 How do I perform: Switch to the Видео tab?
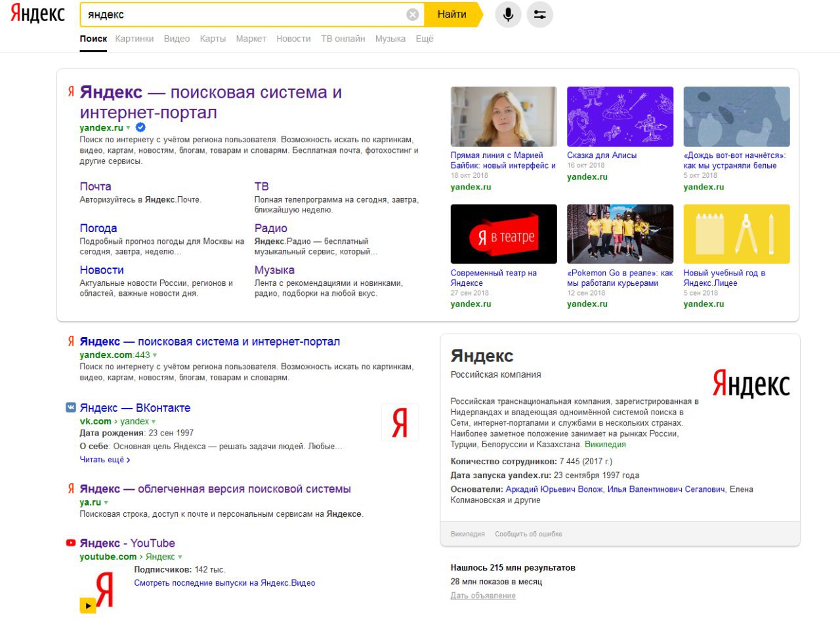(177, 39)
